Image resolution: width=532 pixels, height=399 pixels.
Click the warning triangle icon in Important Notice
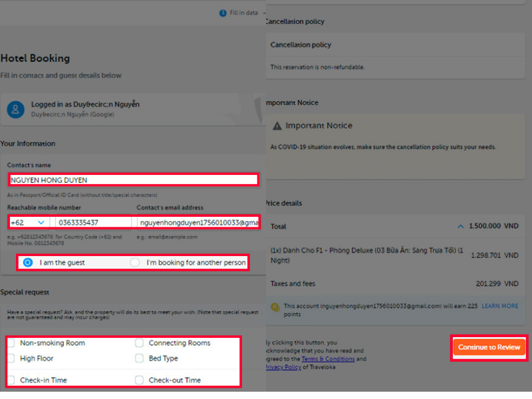click(277, 126)
